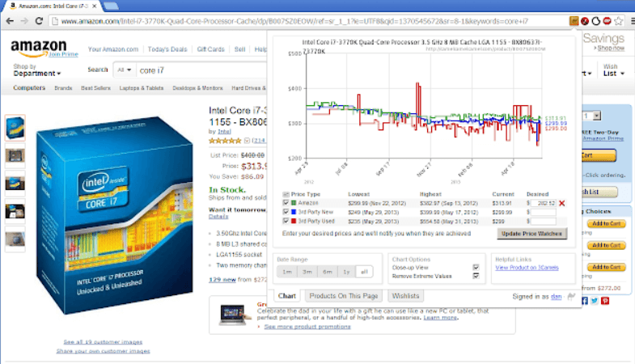
Task: Open the Gift Cards link
Action: [x=210, y=49]
